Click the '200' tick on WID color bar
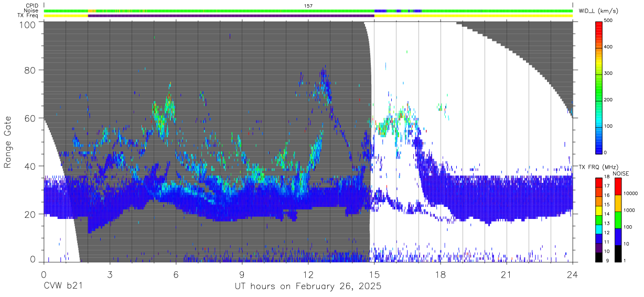644x297 pixels. pyautogui.click(x=608, y=100)
